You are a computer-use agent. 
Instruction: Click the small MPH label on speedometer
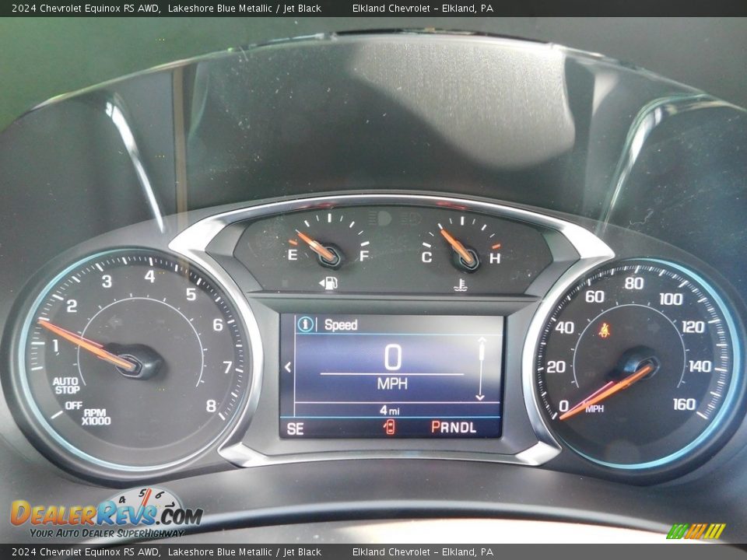tap(594, 408)
